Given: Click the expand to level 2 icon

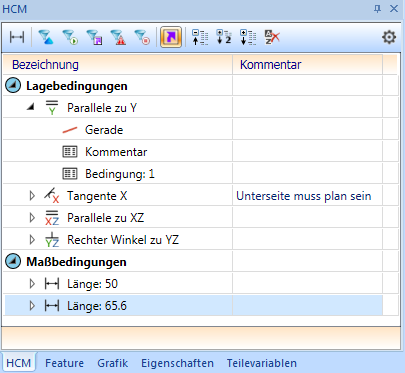Looking at the screenshot, I should [224, 37].
